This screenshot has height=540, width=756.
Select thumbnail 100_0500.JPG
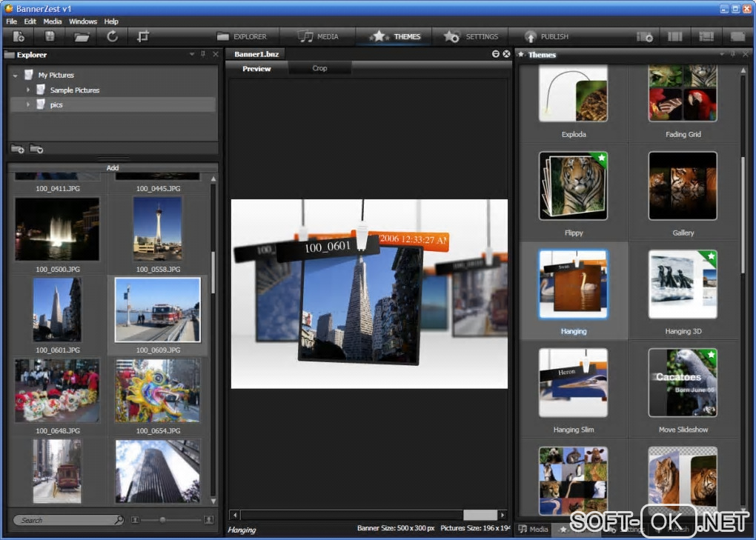(57, 230)
